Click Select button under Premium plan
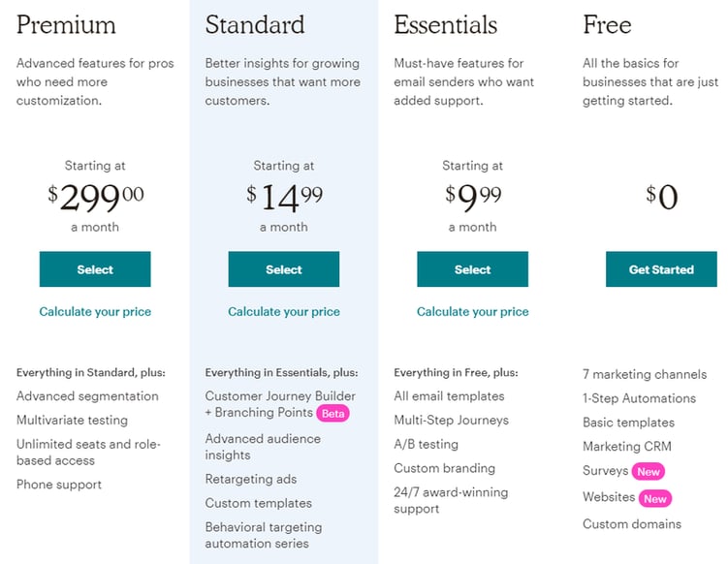The width and height of the screenshot is (728, 564). [95, 269]
